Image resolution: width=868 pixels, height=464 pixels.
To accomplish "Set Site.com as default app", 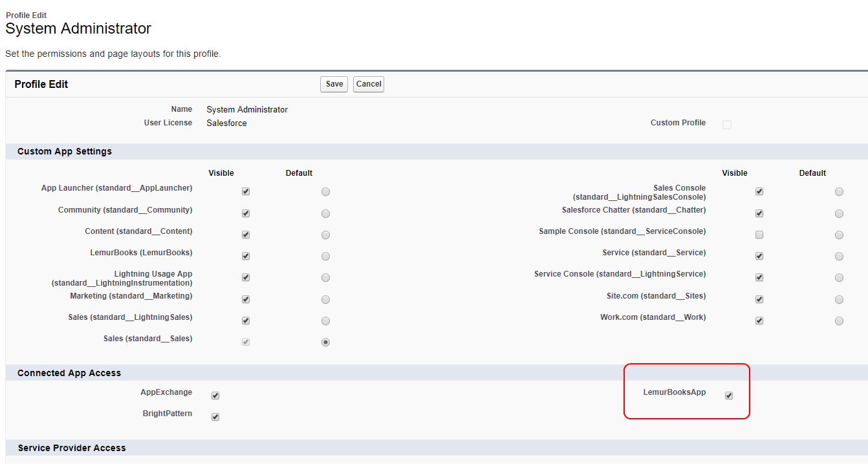I will pyautogui.click(x=839, y=299).
